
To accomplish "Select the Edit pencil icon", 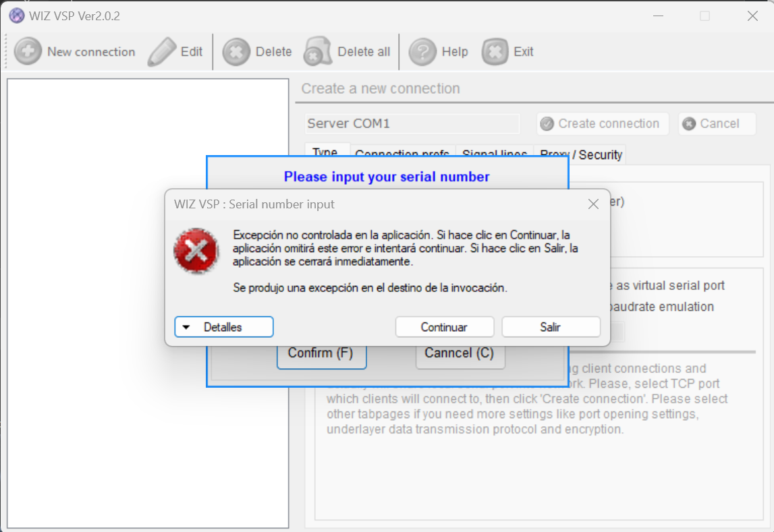I will [161, 51].
